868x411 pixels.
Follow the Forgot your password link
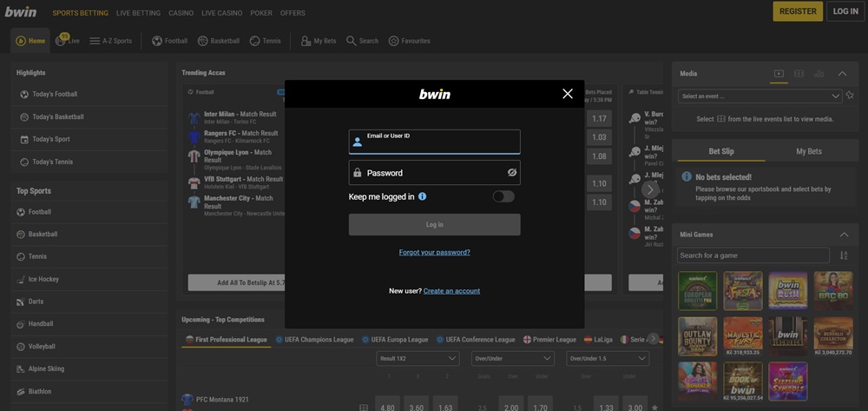tap(435, 253)
